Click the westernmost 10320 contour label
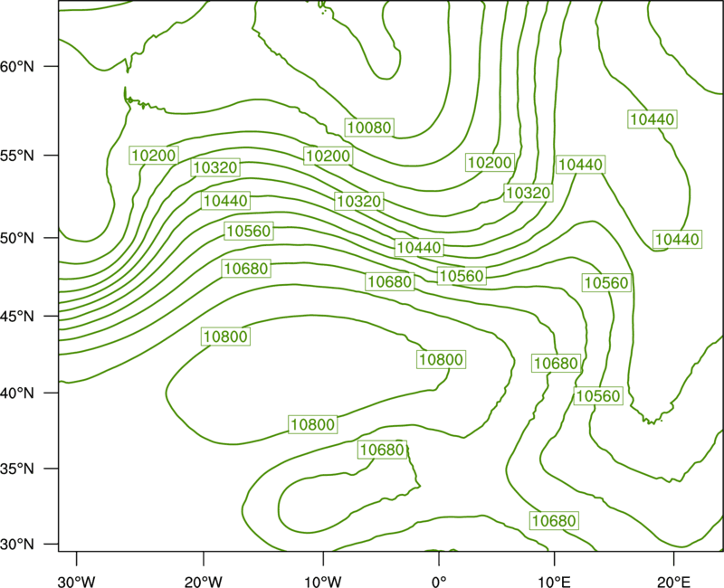Screen dimensions: 724x588 coord(215,167)
